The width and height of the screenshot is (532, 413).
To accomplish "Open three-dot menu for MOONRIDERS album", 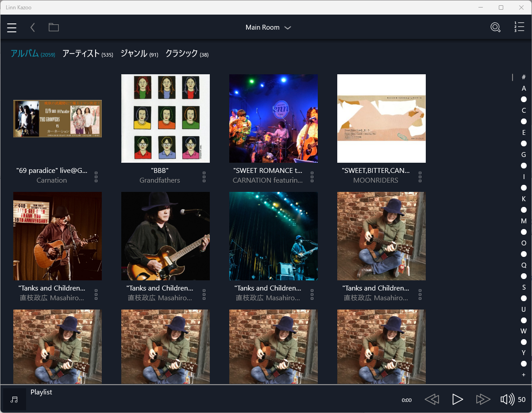I will coord(420,177).
